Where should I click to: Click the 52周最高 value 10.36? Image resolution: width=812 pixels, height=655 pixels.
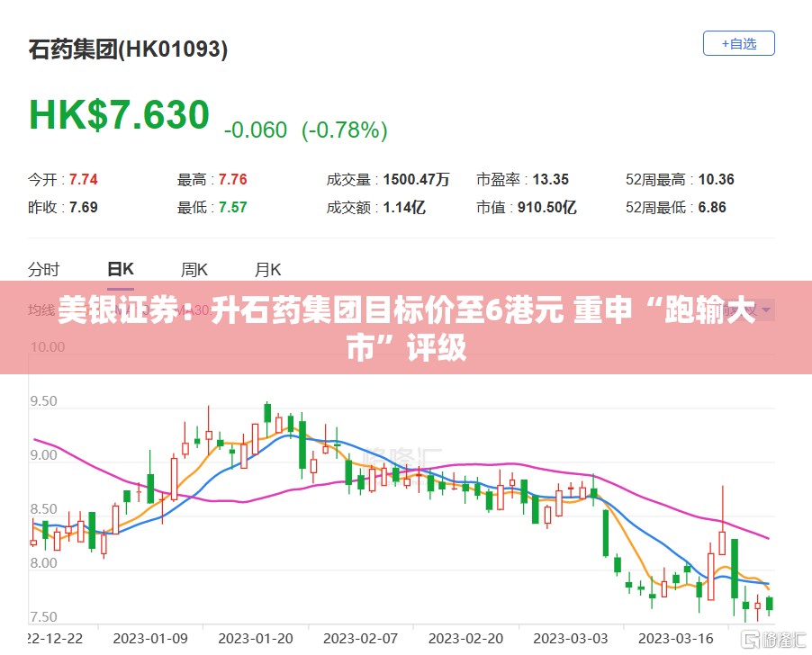tap(717, 180)
